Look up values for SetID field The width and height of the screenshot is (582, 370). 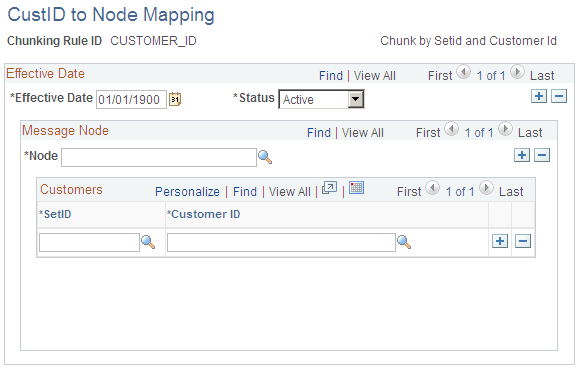148,242
